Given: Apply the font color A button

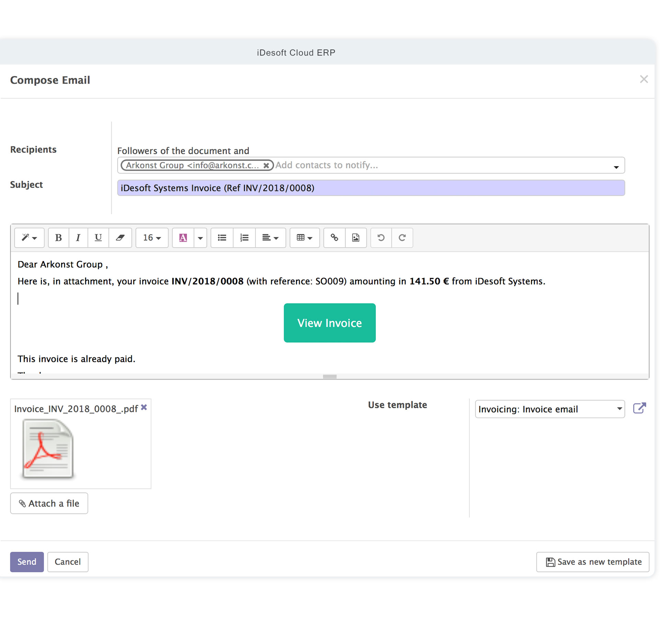Looking at the screenshot, I should tap(183, 238).
